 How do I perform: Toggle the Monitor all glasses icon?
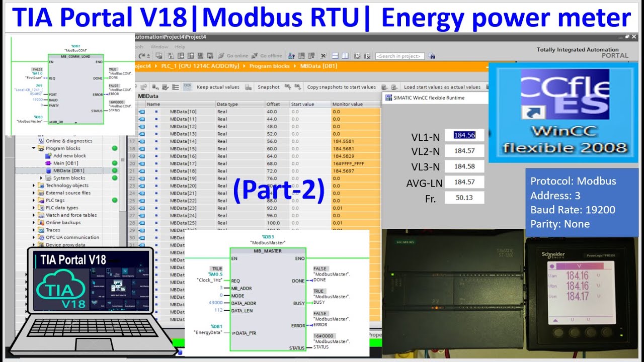(187, 87)
